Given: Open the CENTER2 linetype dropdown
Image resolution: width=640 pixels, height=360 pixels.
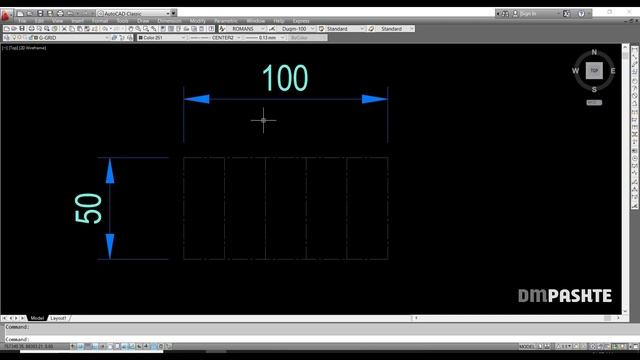Looking at the screenshot, I should pyautogui.click(x=238, y=38).
